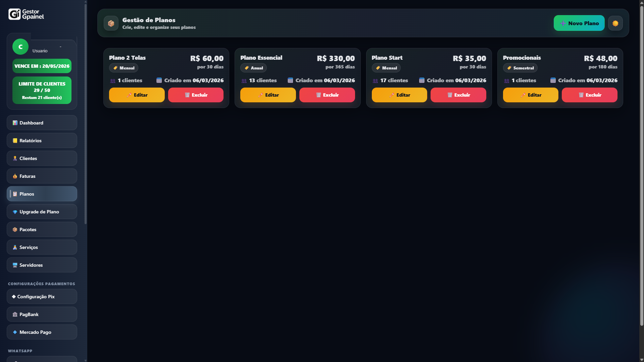
Task: Edit the Plano Start plan
Action: [x=399, y=95]
